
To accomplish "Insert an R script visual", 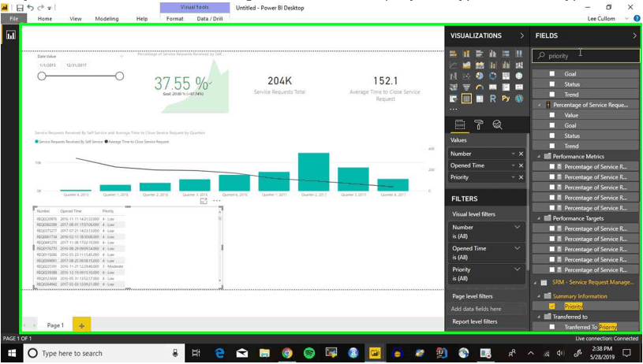I will point(492,98).
